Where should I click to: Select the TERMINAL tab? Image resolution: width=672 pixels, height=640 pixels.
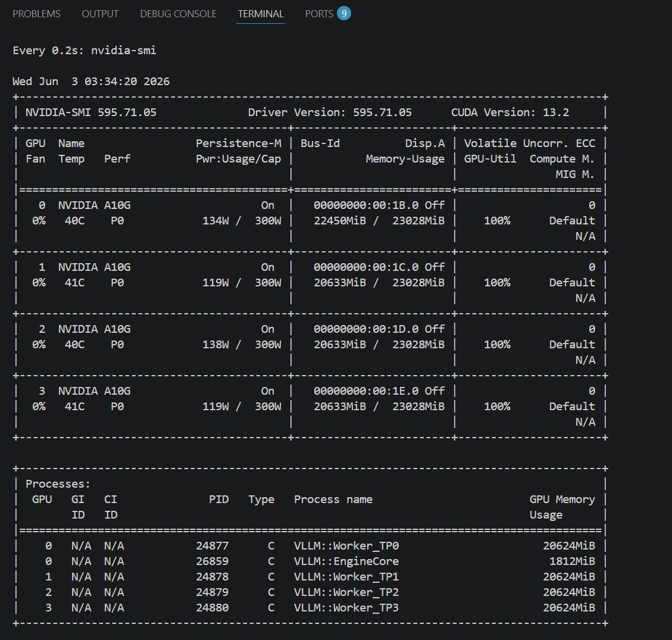tap(261, 14)
